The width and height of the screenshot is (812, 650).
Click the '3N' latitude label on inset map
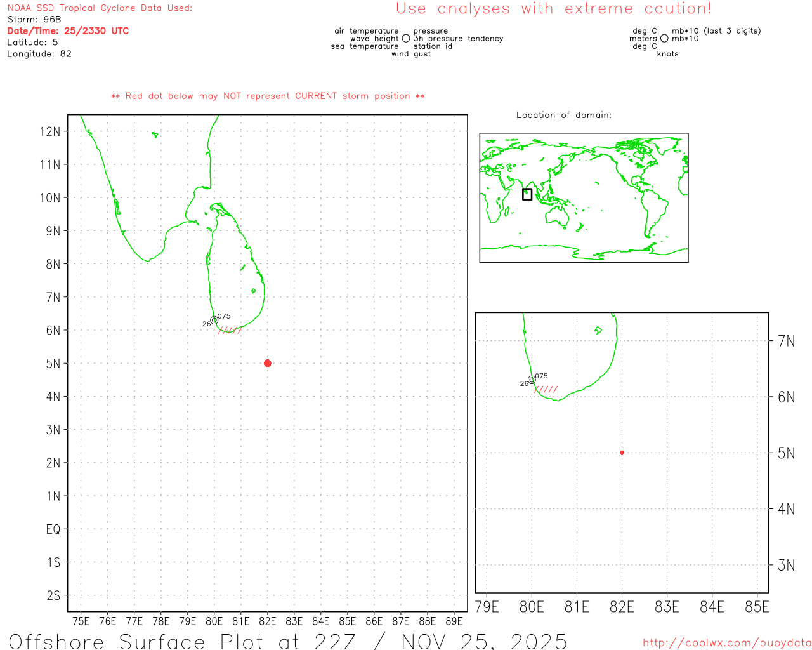pyautogui.click(x=786, y=565)
